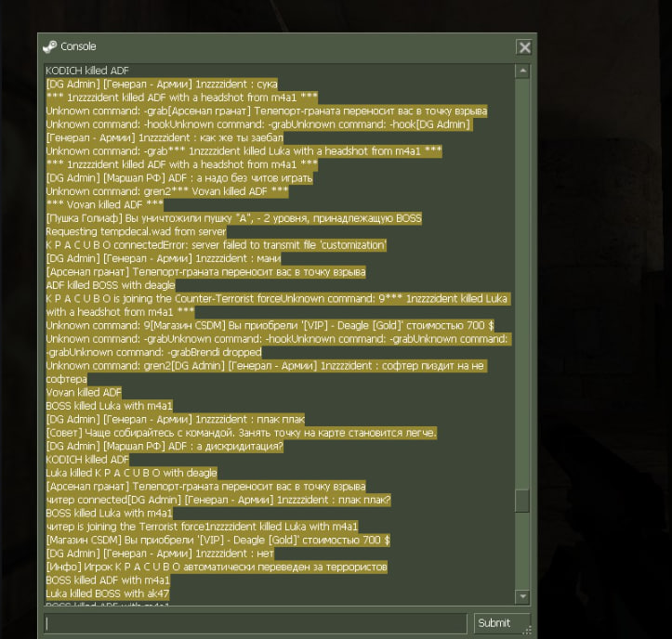Click the 'Luka killed K P A C U B O' line
Image resolution: width=672 pixels, height=639 pixels.
click(131, 473)
